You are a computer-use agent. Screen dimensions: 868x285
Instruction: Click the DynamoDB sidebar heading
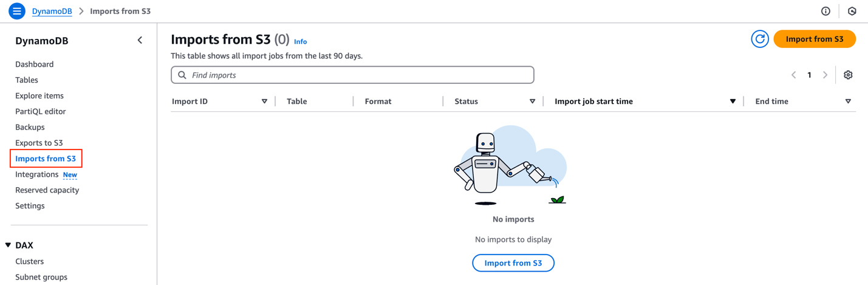point(42,41)
